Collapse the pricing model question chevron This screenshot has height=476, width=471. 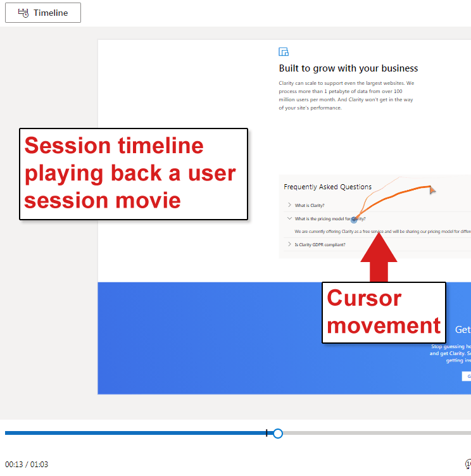pyautogui.click(x=289, y=219)
